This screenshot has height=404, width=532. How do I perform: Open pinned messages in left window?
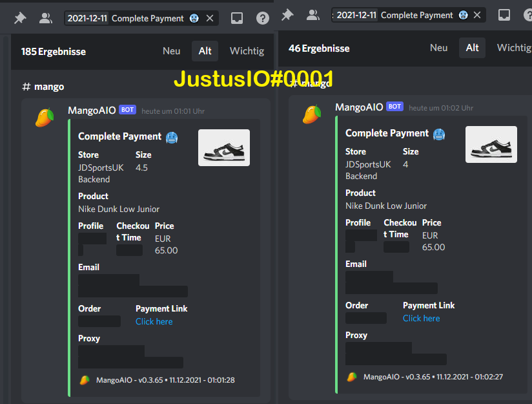coord(20,18)
